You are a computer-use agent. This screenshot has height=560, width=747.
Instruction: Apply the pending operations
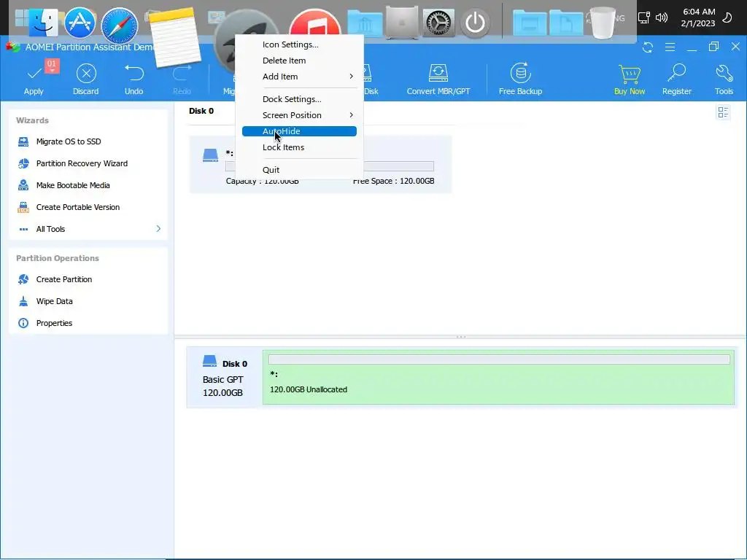click(x=34, y=79)
